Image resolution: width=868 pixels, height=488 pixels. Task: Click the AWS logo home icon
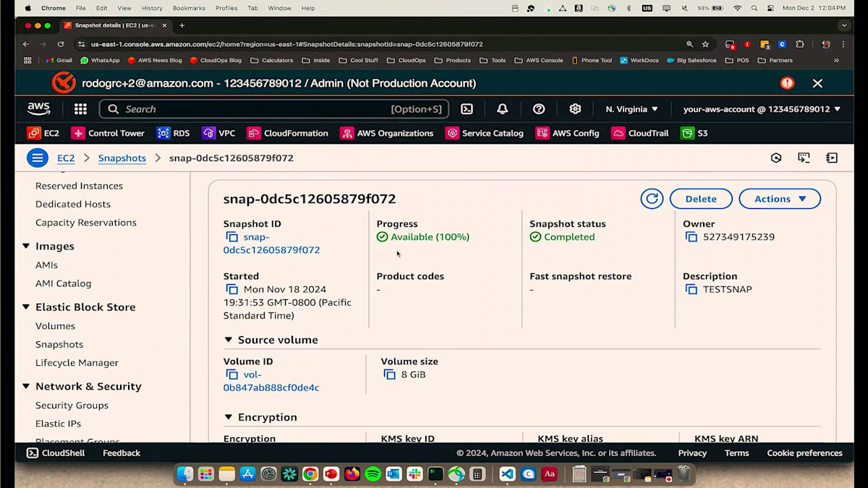38,109
